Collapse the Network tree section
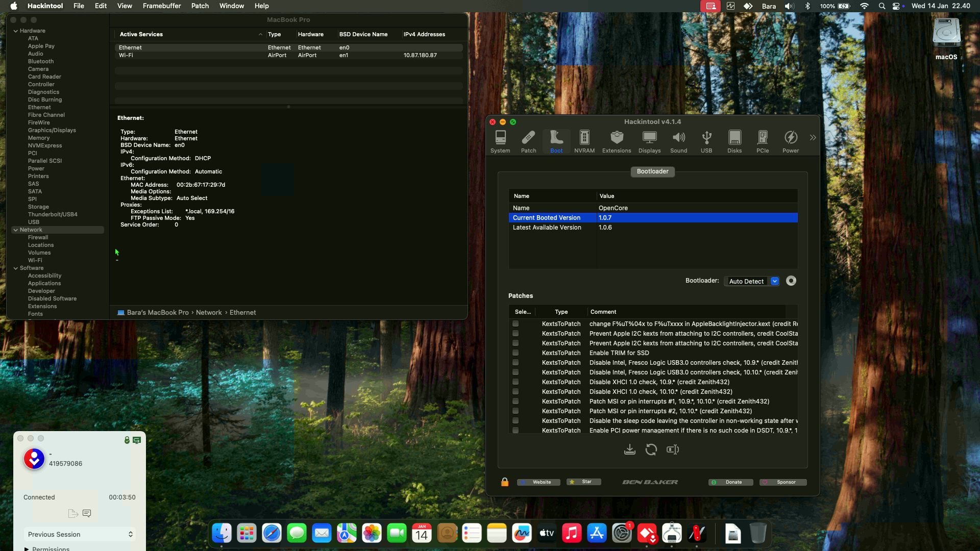Screen dimensions: 980x551 pos(15,230)
